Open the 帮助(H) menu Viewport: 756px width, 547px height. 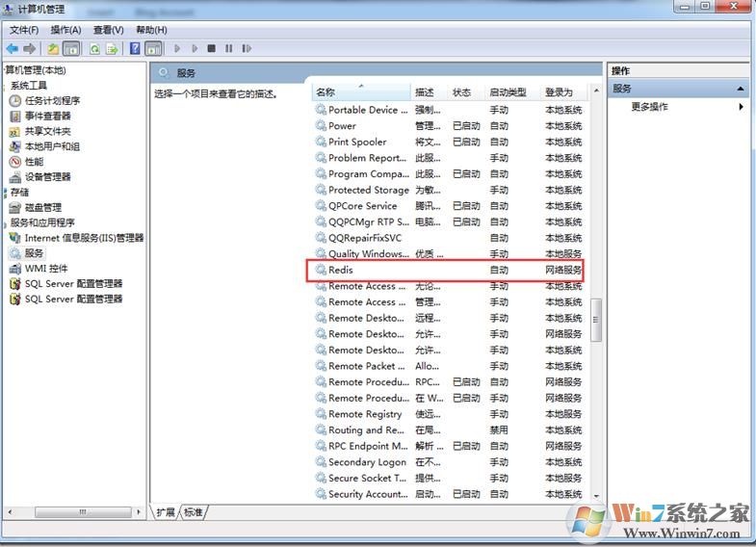coord(151,30)
